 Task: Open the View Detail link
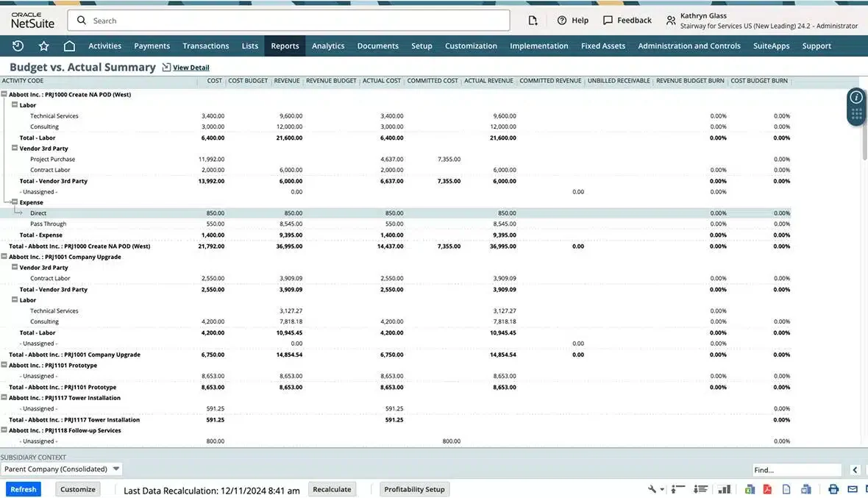click(x=191, y=68)
